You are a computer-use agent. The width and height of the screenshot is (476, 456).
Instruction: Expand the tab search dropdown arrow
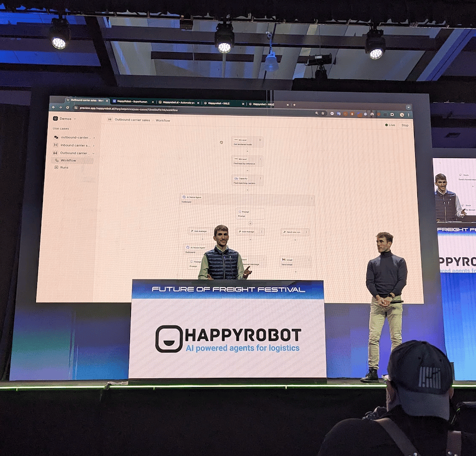[408, 107]
